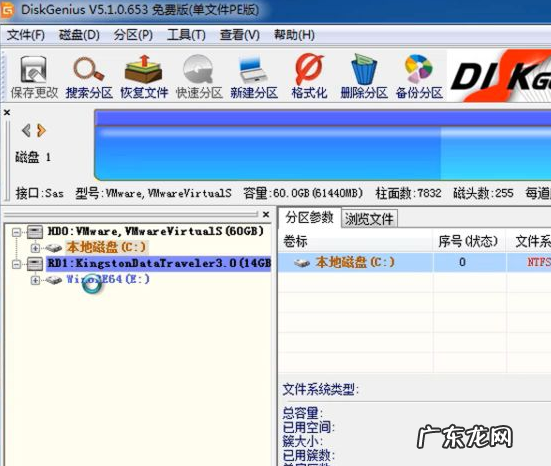Select 本地磁盘 (C:) row in partition table

[x=415, y=262]
